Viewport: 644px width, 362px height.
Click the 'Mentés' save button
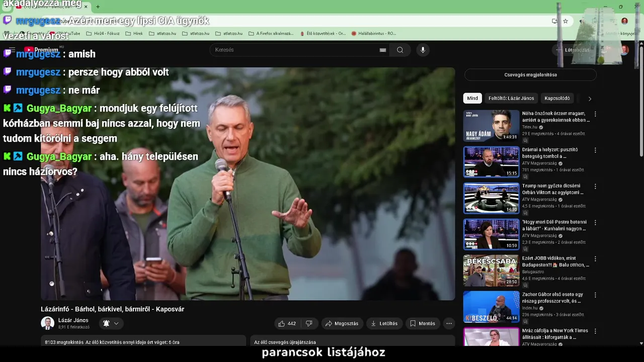[x=422, y=323]
